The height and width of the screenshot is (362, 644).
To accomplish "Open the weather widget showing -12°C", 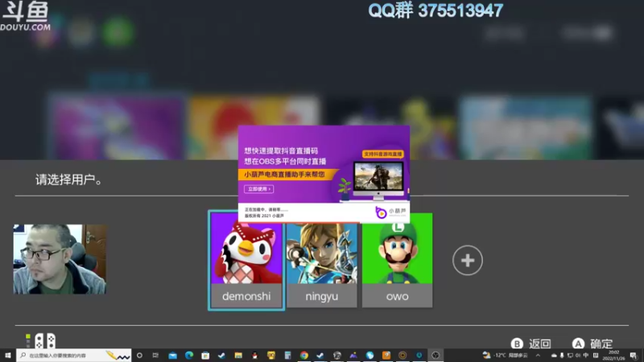I will [x=506, y=356].
